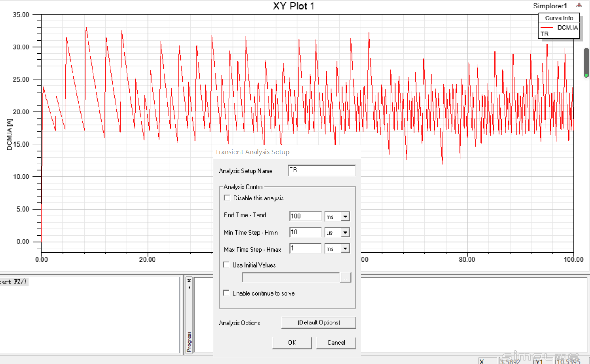Click the 'DCM.IA' legend label
Viewport: 590px width, 364px height.
pyautogui.click(x=567, y=28)
